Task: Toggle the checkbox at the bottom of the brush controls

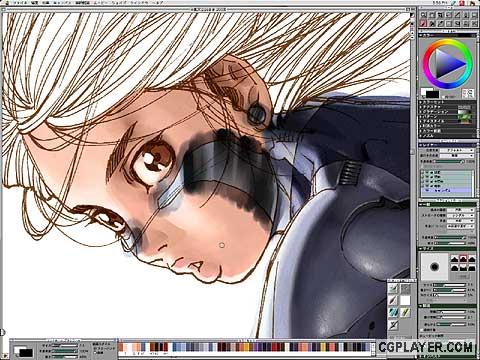Action: click(422, 330)
